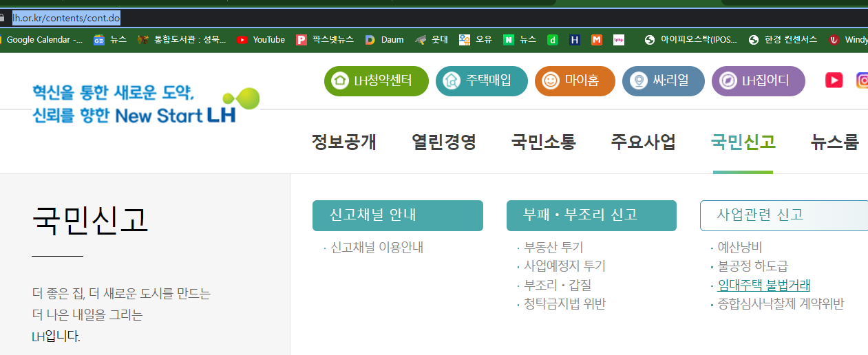Expand the 신고채널 안내 section header
The width and height of the screenshot is (868, 355).
(x=397, y=215)
